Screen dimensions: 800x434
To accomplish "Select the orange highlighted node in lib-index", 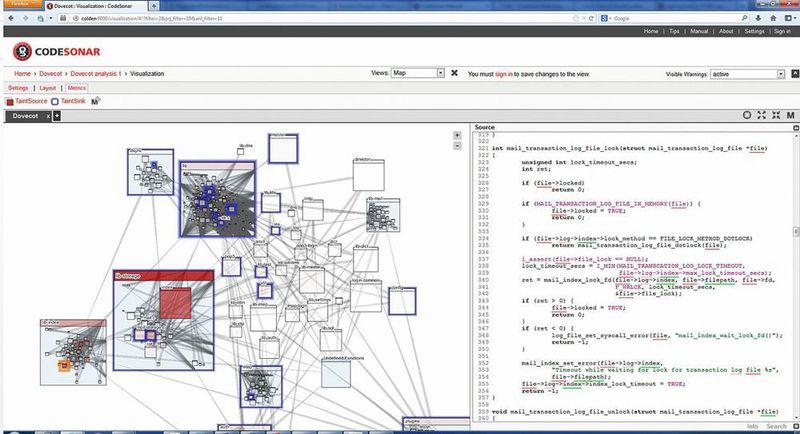I will 64,366.
